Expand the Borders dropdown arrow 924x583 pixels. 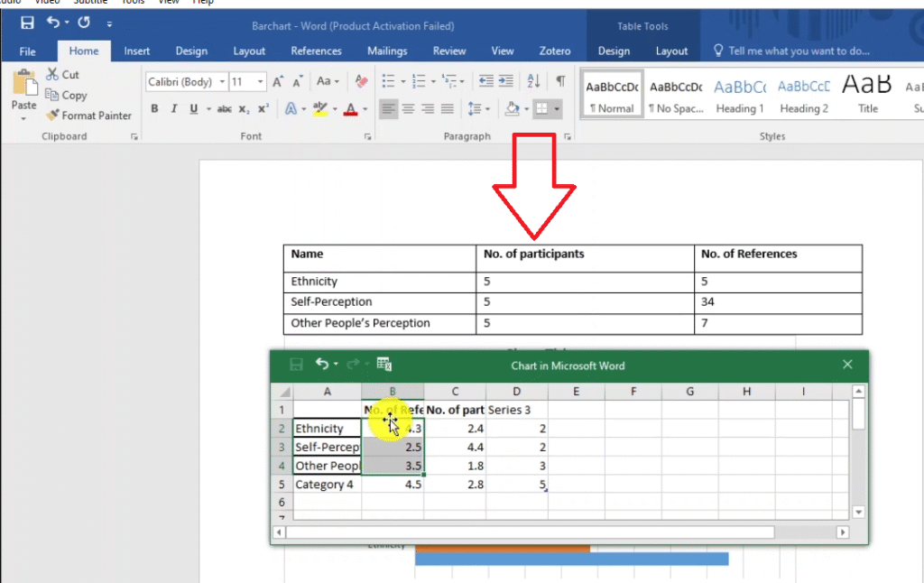click(557, 109)
